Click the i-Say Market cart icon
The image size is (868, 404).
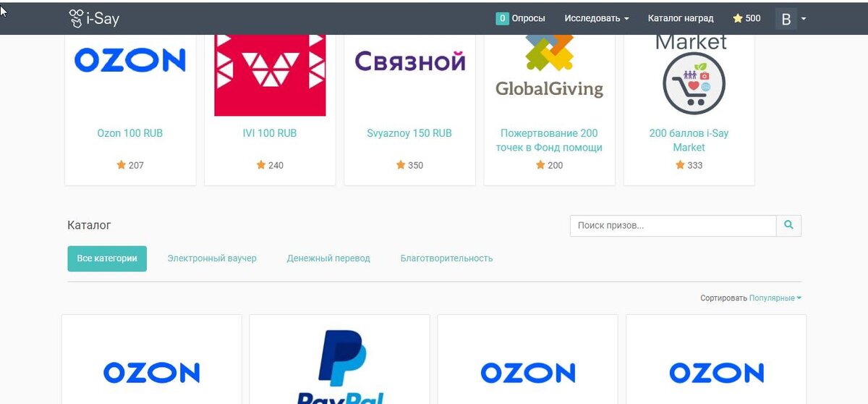(694, 84)
